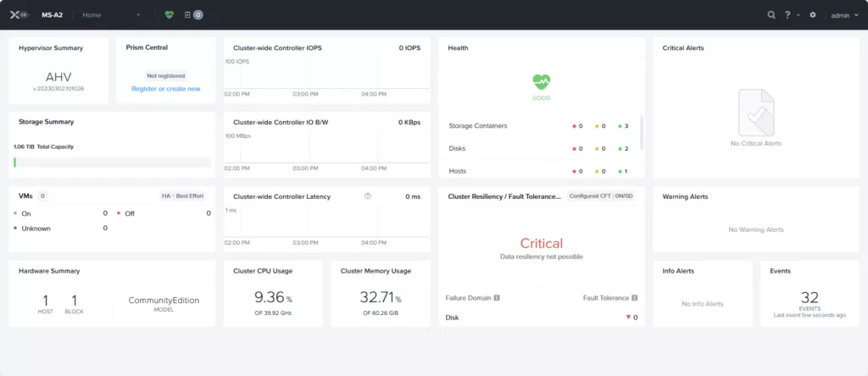Open the admin user dropdown
This screenshot has width=868, height=376.
pos(843,15)
